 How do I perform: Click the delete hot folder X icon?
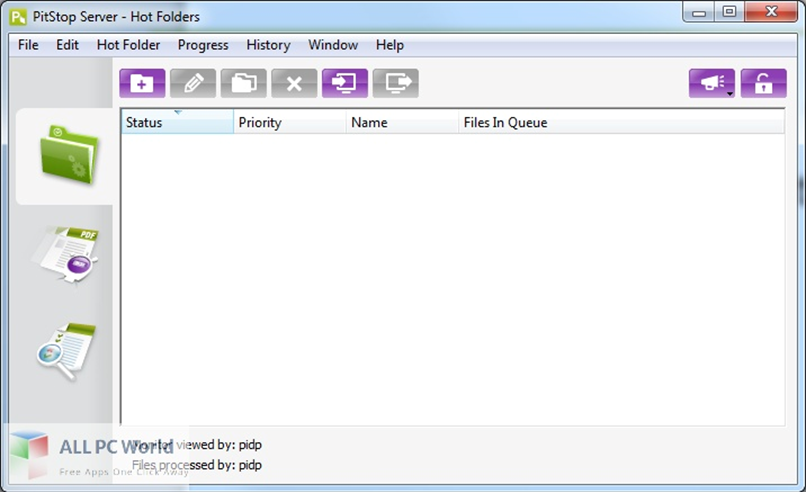pos(294,84)
